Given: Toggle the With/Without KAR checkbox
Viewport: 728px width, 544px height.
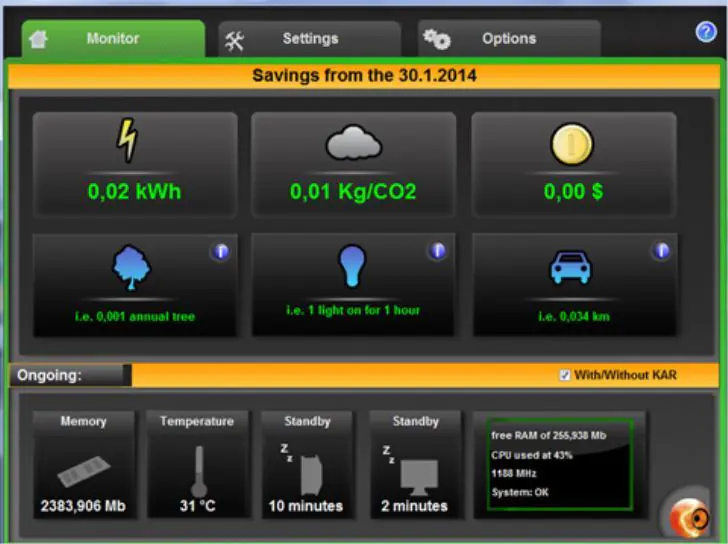Looking at the screenshot, I should pos(565,375).
